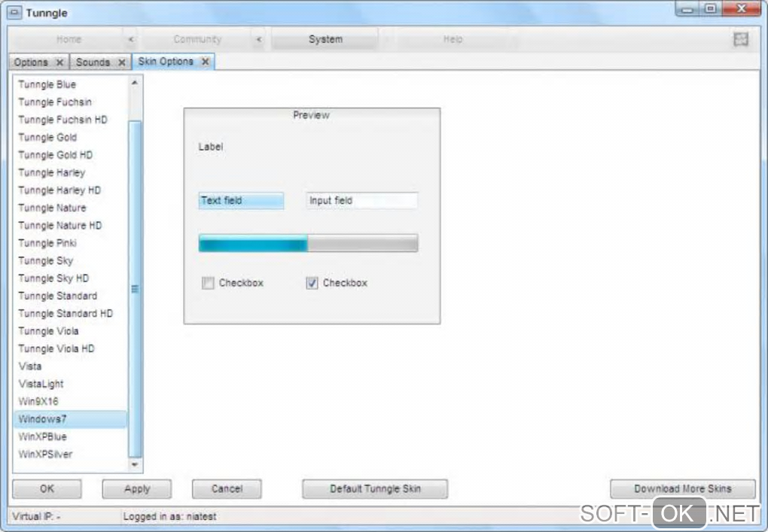Select Tunngle Nature skin
The image size is (768, 532).
(x=70, y=208)
